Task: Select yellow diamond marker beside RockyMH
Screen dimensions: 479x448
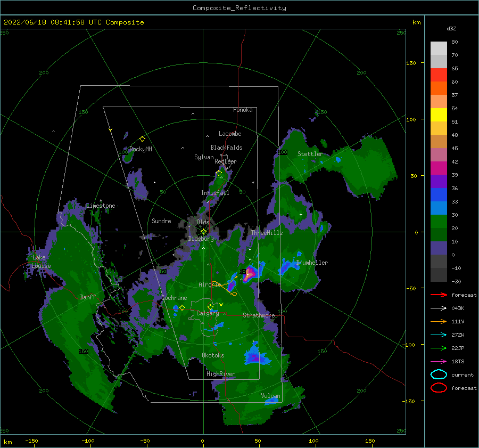Action: pos(142,139)
